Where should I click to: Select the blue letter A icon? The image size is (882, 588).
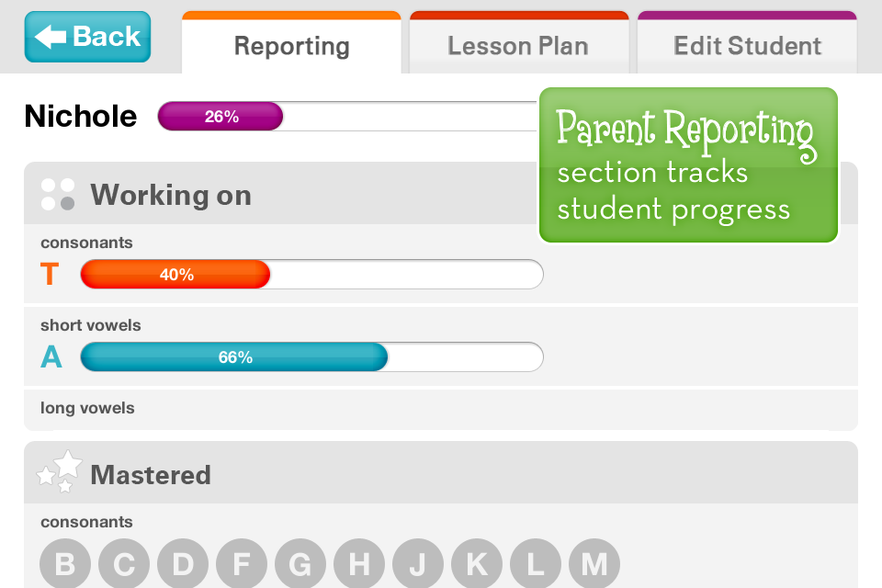tap(51, 356)
